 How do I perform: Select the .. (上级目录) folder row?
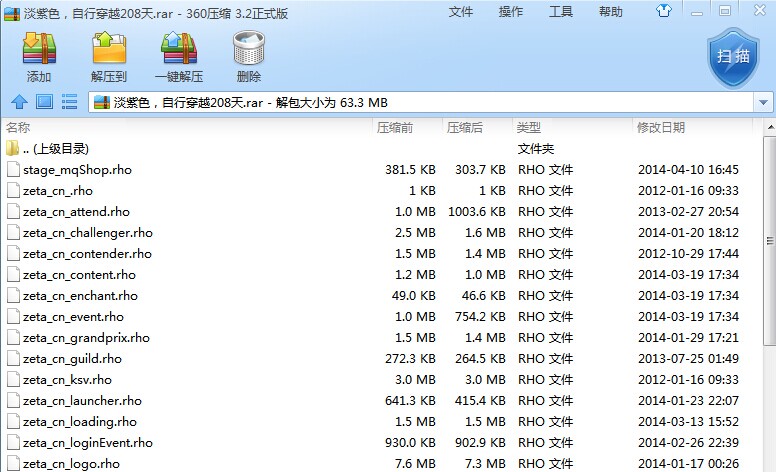pyautogui.click(x=381, y=148)
